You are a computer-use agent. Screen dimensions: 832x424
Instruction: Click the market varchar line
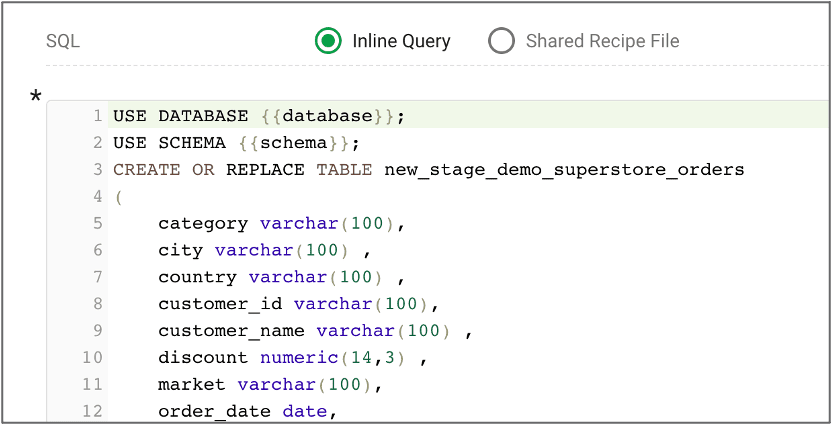coord(269,384)
